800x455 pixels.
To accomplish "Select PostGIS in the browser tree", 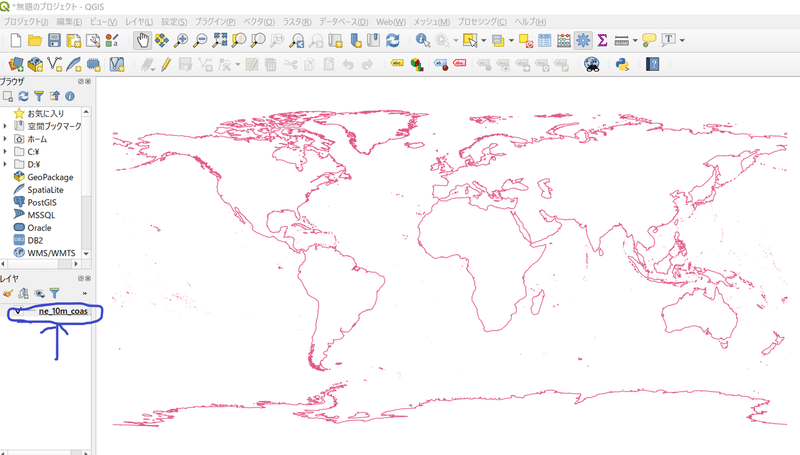I will (42, 203).
